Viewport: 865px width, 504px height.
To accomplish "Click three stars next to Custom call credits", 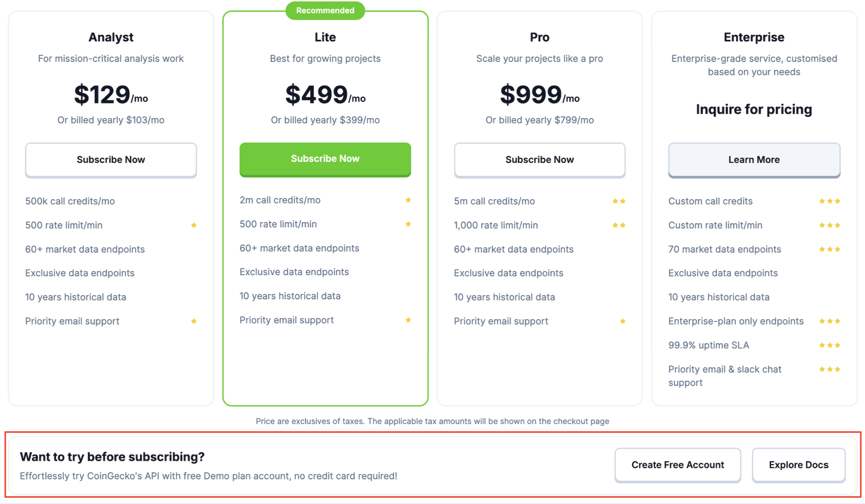I will 830,201.
